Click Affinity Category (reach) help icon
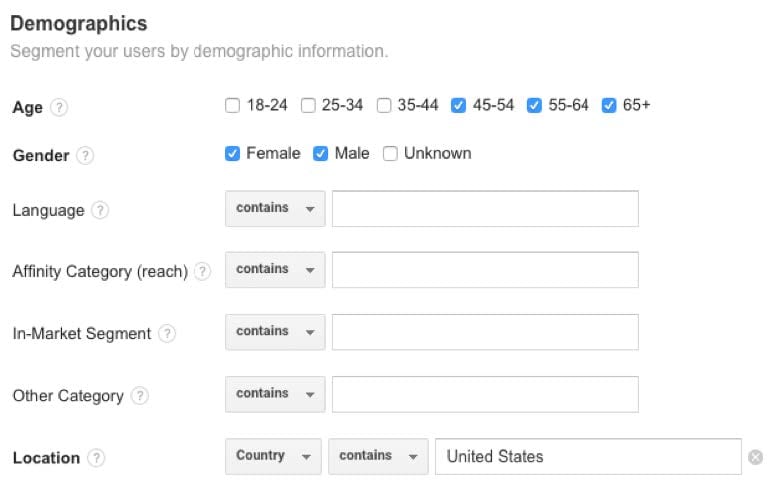 (x=203, y=271)
